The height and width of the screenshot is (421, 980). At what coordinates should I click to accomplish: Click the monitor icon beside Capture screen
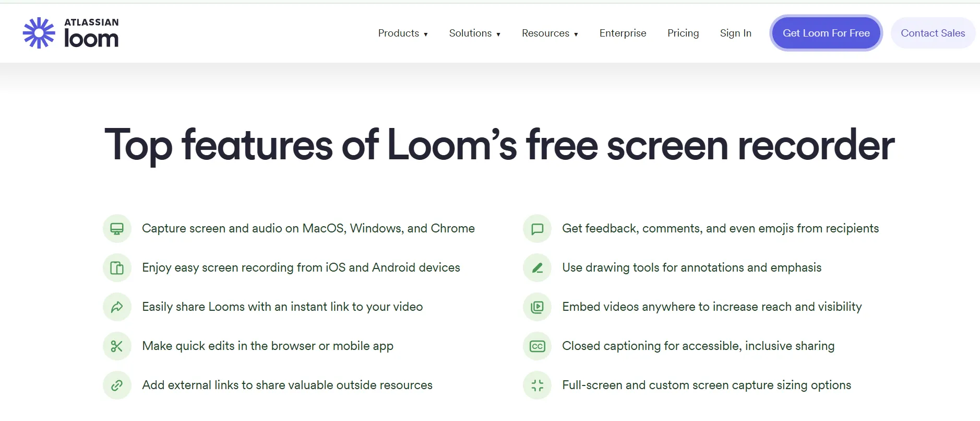coord(117,229)
